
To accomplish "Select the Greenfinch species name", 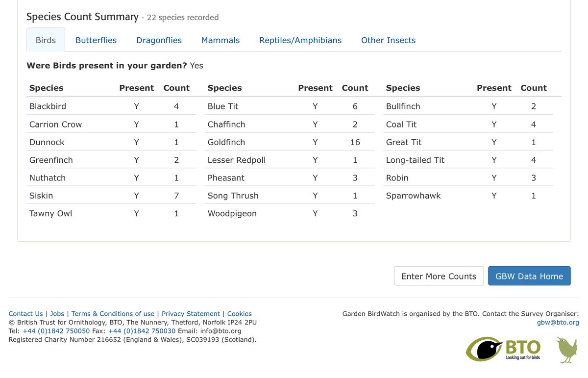I will [x=51, y=160].
